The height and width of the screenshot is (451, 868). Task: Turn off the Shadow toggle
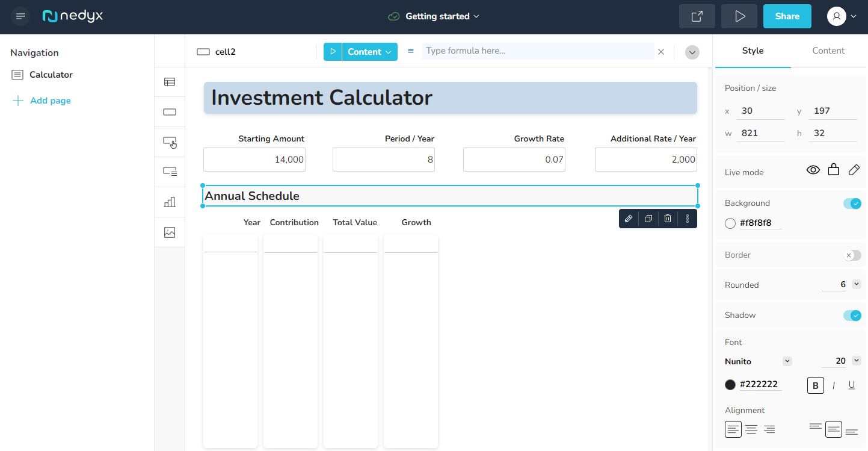point(852,316)
